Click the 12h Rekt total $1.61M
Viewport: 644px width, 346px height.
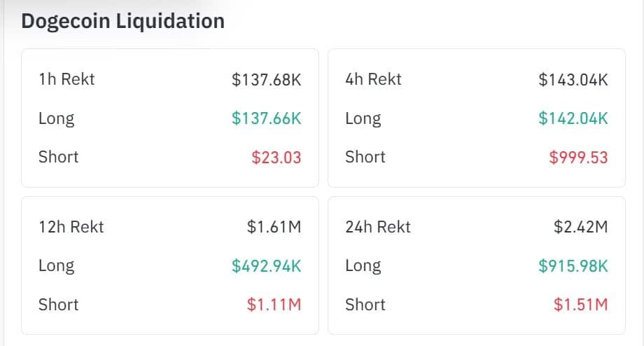coord(274,227)
